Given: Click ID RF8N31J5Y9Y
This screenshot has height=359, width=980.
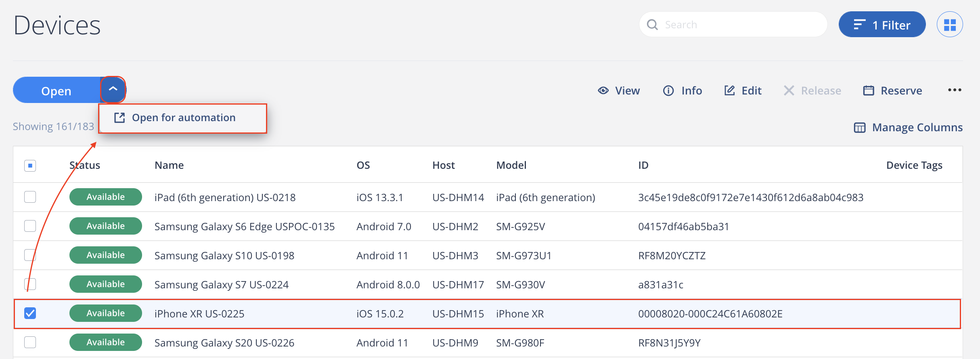Looking at the screenshot, I should (670, 343).
